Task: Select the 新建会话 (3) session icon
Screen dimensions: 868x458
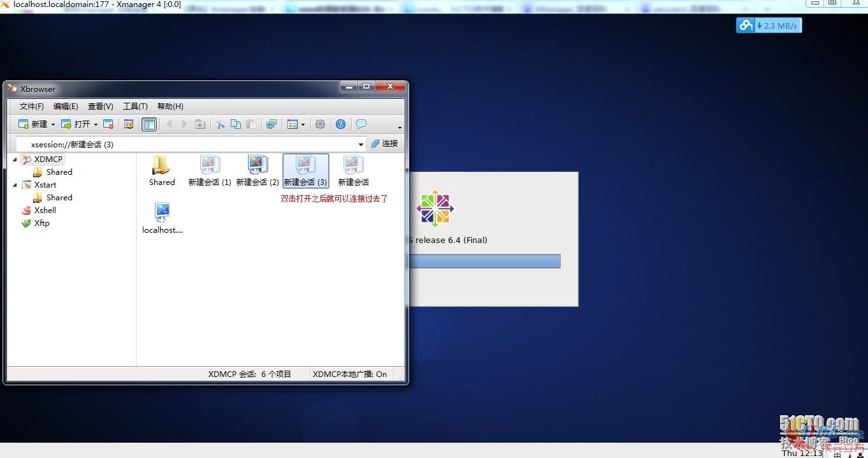Action: [x=306, y=170]
